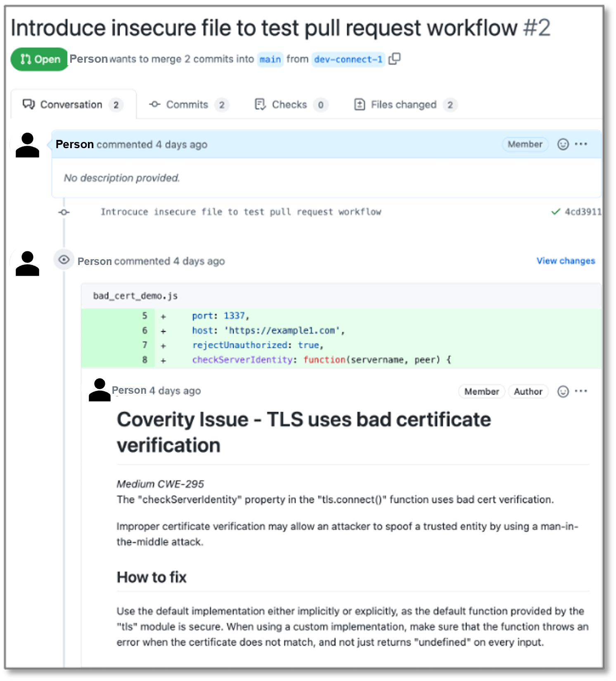Screen dimensions: 616x681
Task: Click Person's avatar on the first comment
Action: pyautogui.click(x=26, y=145)
